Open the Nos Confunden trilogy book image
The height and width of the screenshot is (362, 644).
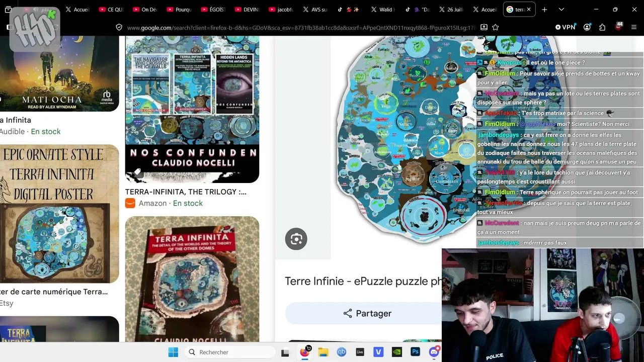click(192, 110)
